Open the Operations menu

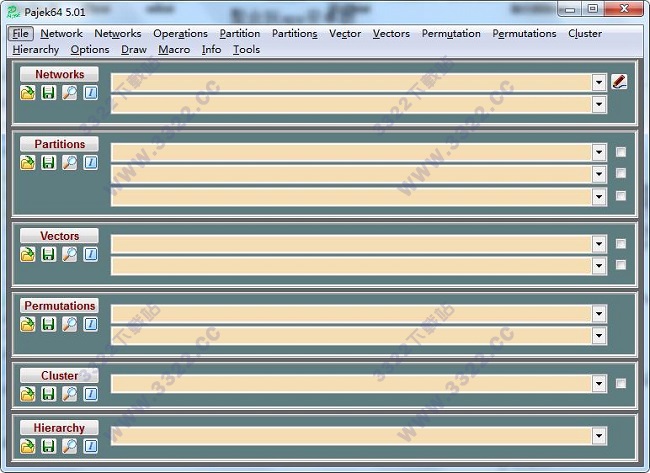pyautogui.click(x=180, y=34)
